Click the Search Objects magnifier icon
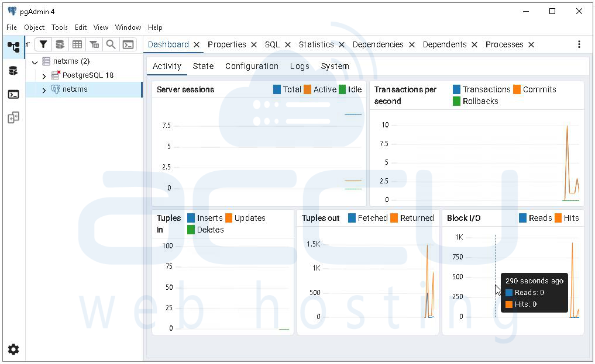The height and width of the screenshot is (364, 595). (x=111, y=44)
